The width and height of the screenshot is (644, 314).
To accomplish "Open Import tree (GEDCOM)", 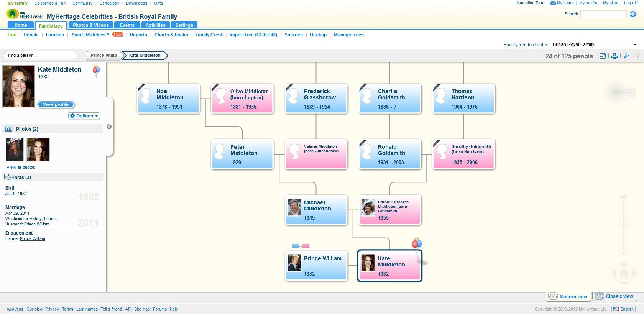I will pyautogui.click(x=253, y=35).
